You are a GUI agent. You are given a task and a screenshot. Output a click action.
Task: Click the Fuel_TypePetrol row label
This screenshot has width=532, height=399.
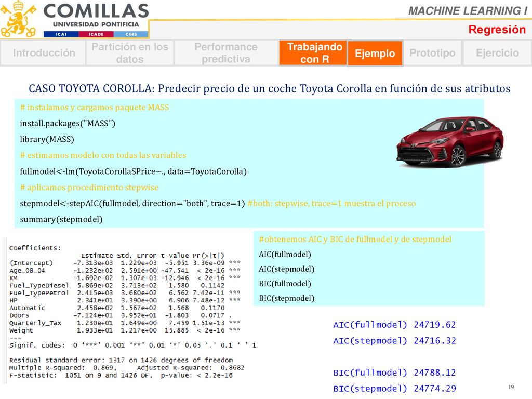point(38,293)
